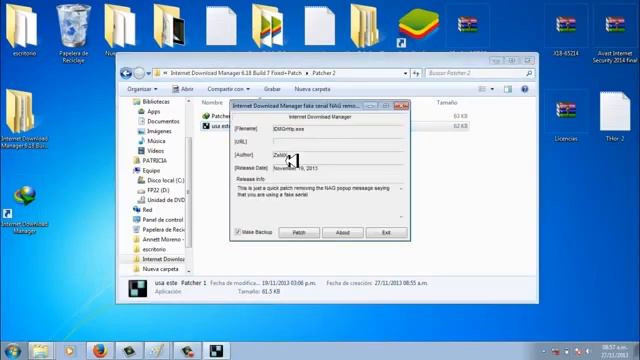Select Imágenes in the sidebar
640x360 pixels.
[x=155, y=131]
